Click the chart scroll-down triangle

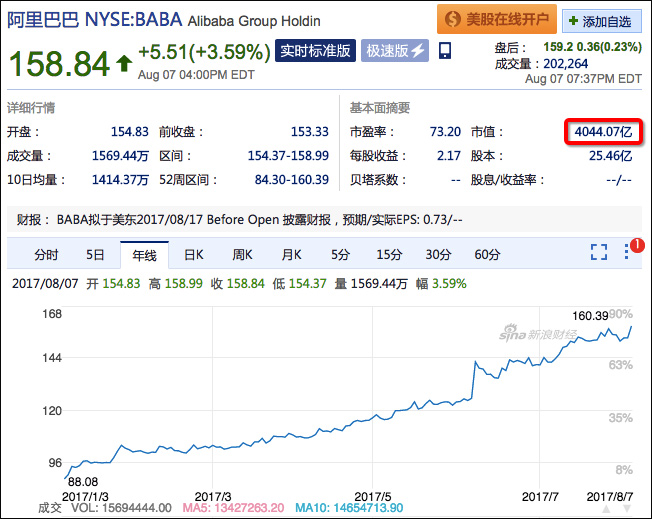click(x=627, y=508)
